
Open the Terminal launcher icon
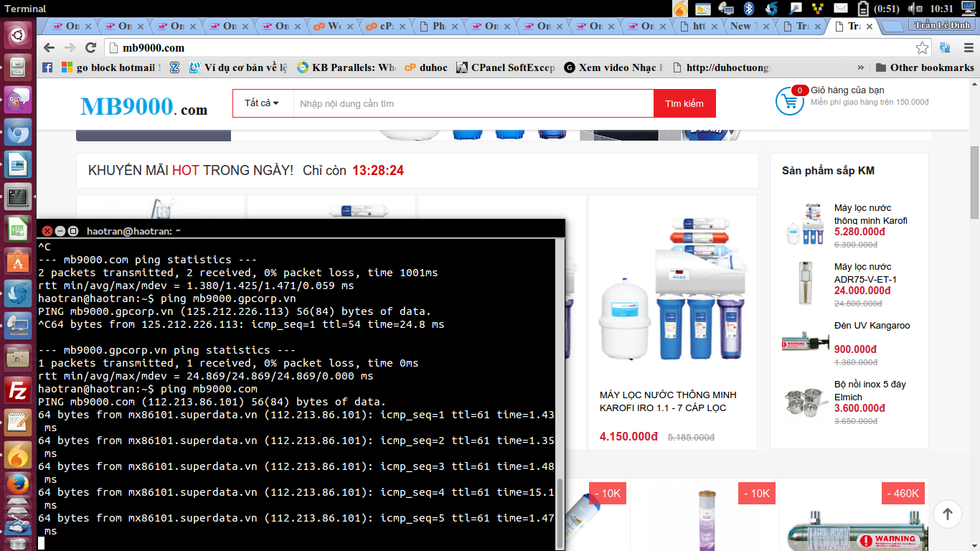[x=18, y=197]
